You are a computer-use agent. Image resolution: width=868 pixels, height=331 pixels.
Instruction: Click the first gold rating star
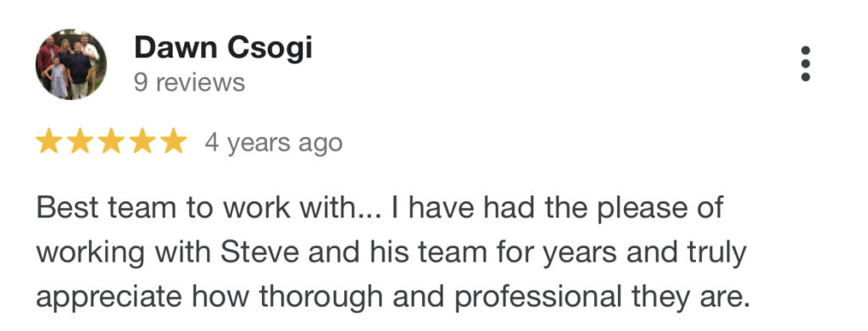48,141
